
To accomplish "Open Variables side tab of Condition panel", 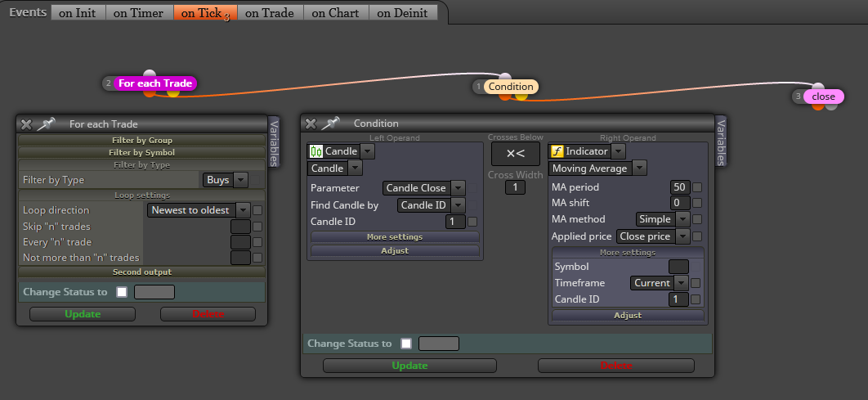I will pyautogui.click(x=720, y=142).
